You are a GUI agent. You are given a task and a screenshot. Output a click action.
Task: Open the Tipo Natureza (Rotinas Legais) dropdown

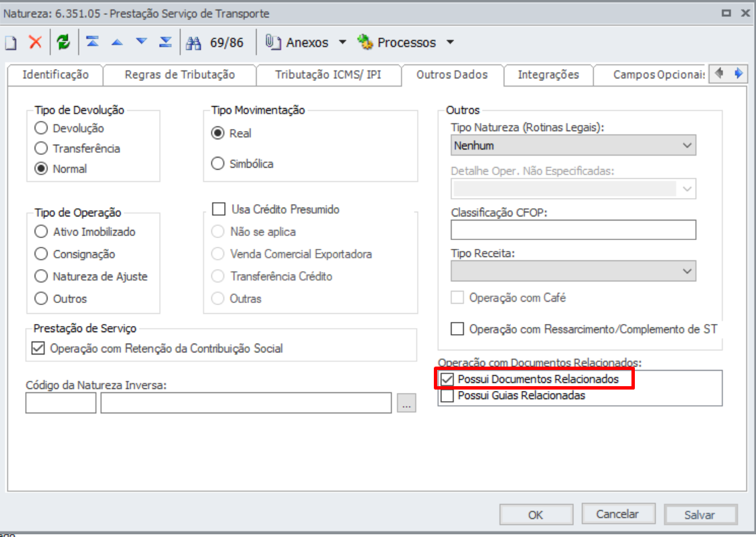[573, 145]
